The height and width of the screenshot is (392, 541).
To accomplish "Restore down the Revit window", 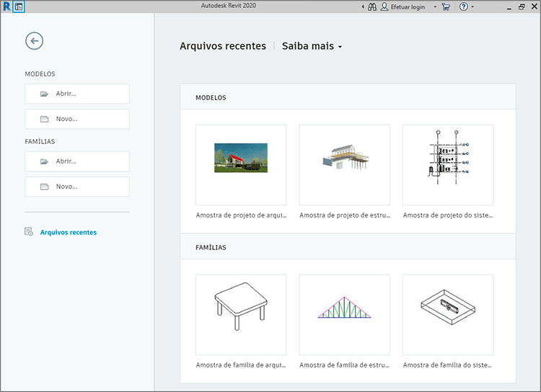I will pyautogui.click(x=522, y=7).
